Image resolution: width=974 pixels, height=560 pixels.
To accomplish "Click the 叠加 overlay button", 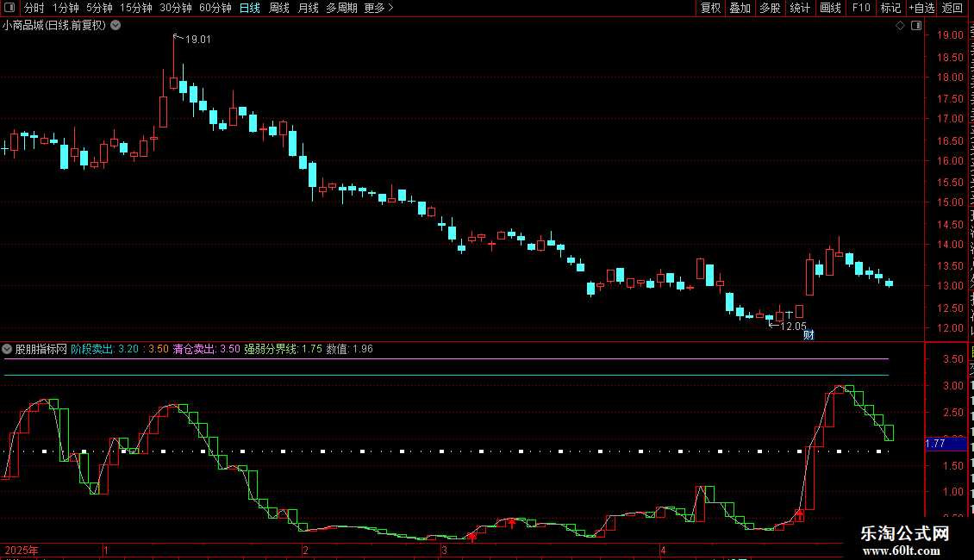I will tap(740, 8).
